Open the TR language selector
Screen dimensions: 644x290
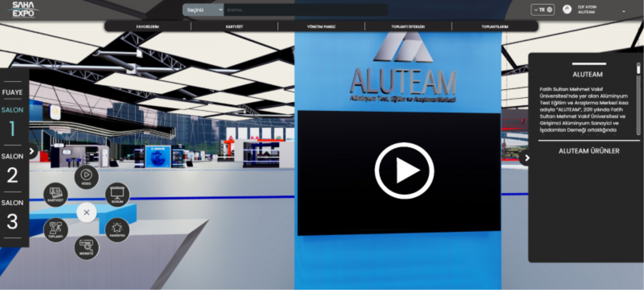pos(543,10)
